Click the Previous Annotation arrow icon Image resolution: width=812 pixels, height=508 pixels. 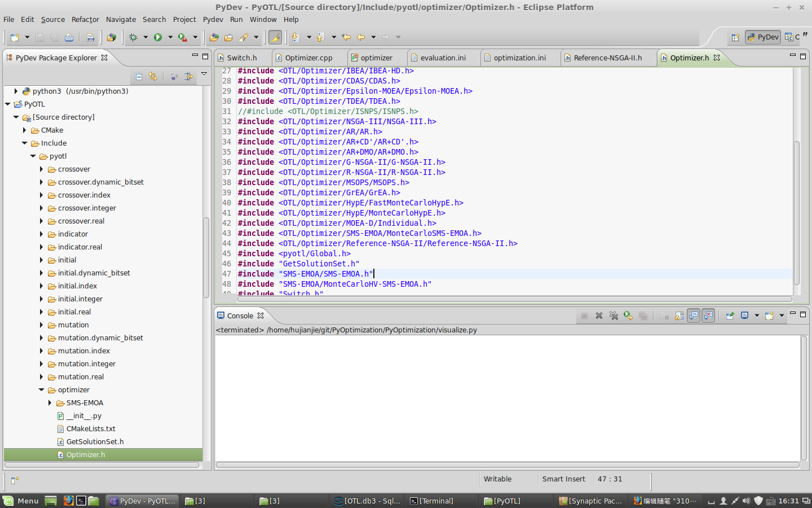pyautogui.click(x=320, y=37)
